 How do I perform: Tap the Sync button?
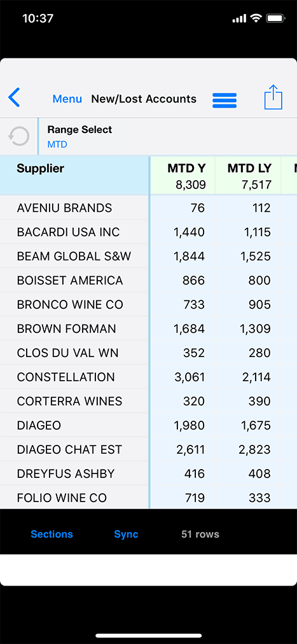coord(126,534)
